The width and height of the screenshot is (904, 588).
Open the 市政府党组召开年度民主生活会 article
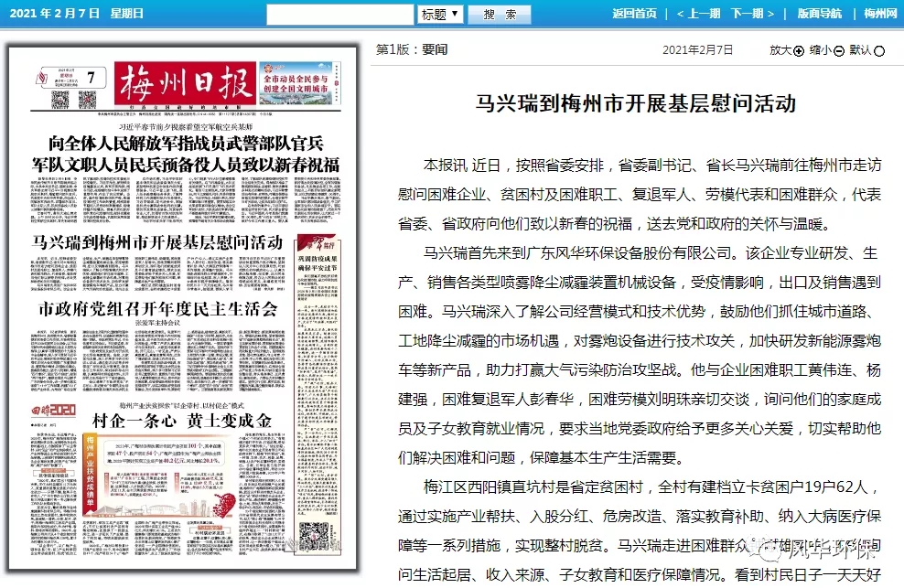pyautogui.click(x=157, y=308)
